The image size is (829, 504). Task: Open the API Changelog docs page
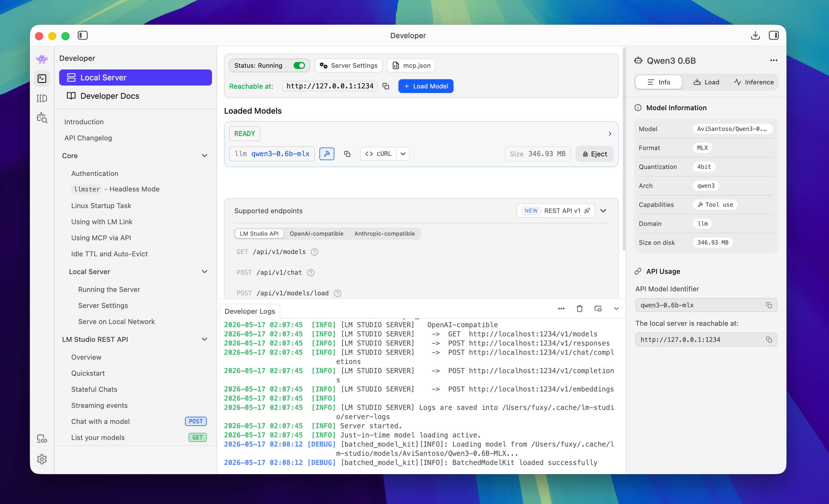pos(88,138)
